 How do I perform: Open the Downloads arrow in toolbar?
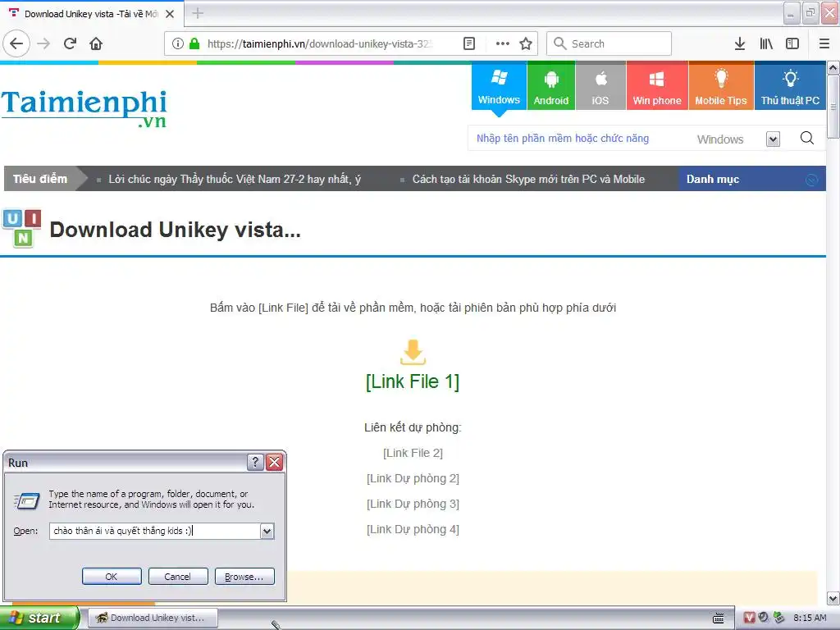pos(740,43)
